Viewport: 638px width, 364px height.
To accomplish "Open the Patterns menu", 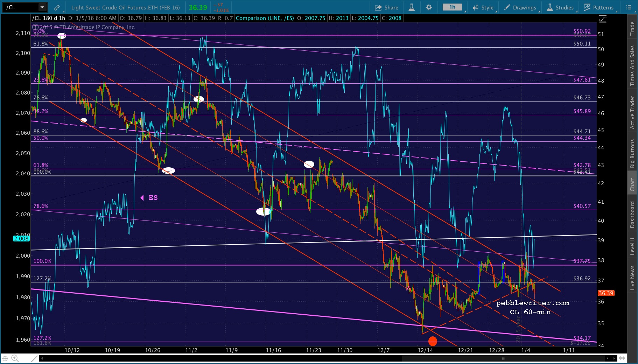I will (599, 7).
